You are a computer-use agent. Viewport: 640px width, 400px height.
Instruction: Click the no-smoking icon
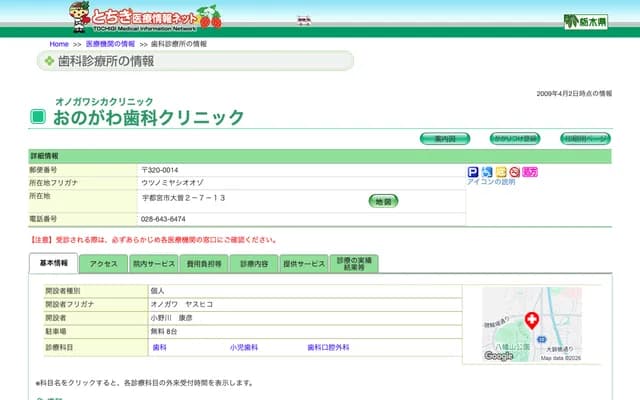pos(515,172)
